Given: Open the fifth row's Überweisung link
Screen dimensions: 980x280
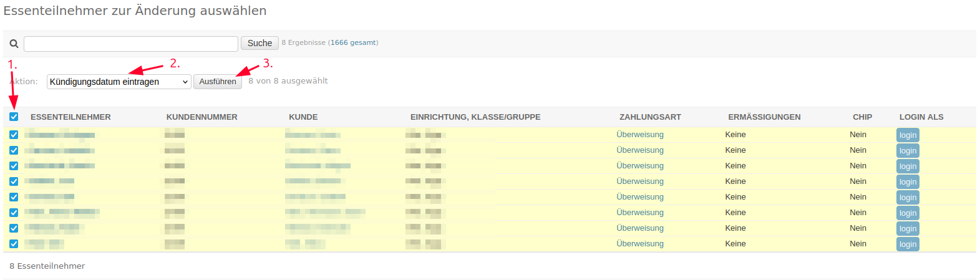Looking at the screenshot, I should pos(640,197).
